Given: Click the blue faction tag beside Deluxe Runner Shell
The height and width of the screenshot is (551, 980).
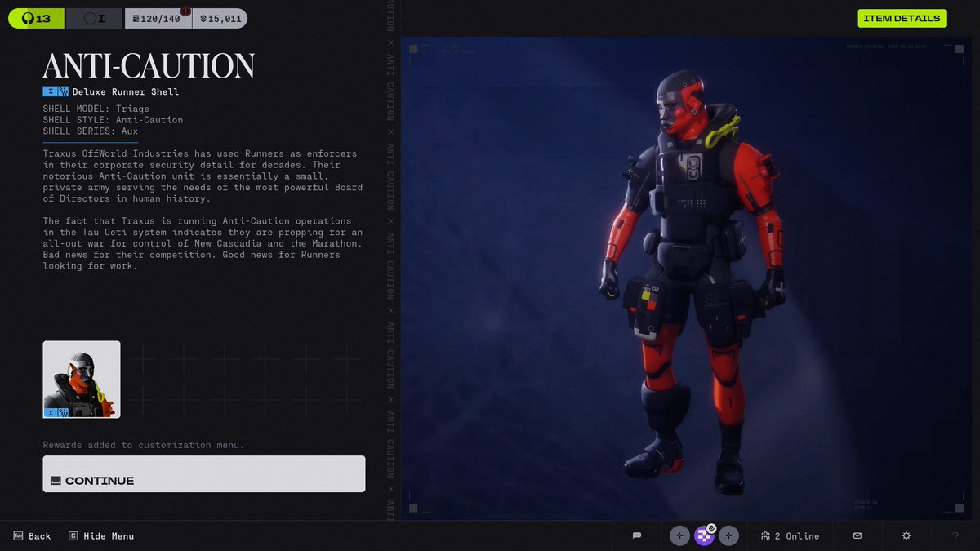Looking at the screenshot, I should click(64, 91).
